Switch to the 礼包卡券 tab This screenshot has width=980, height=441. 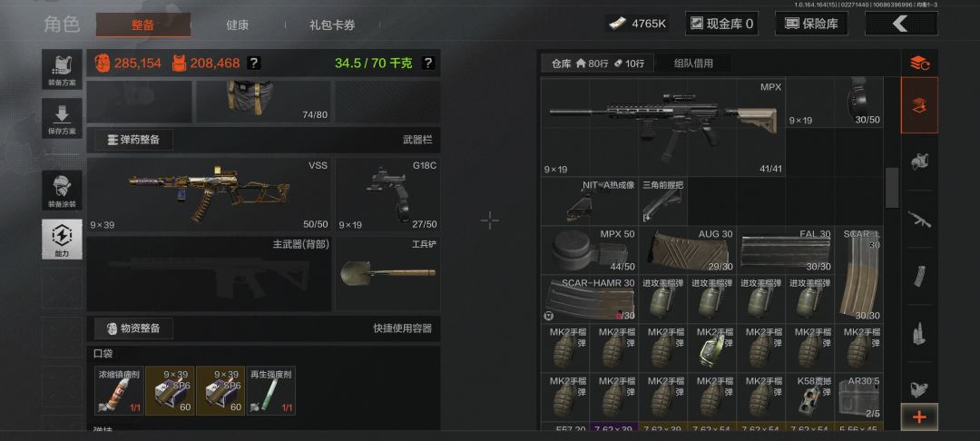point(332,25)
